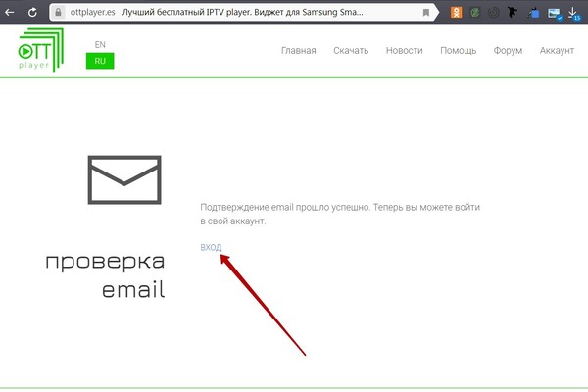Click the green circular extension icon

coord(475,13)
